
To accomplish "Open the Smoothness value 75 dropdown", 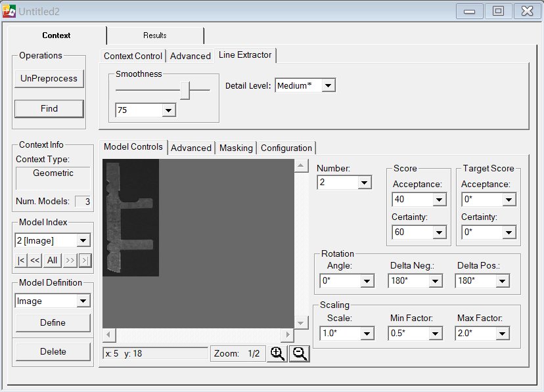I will coord(169,110).
